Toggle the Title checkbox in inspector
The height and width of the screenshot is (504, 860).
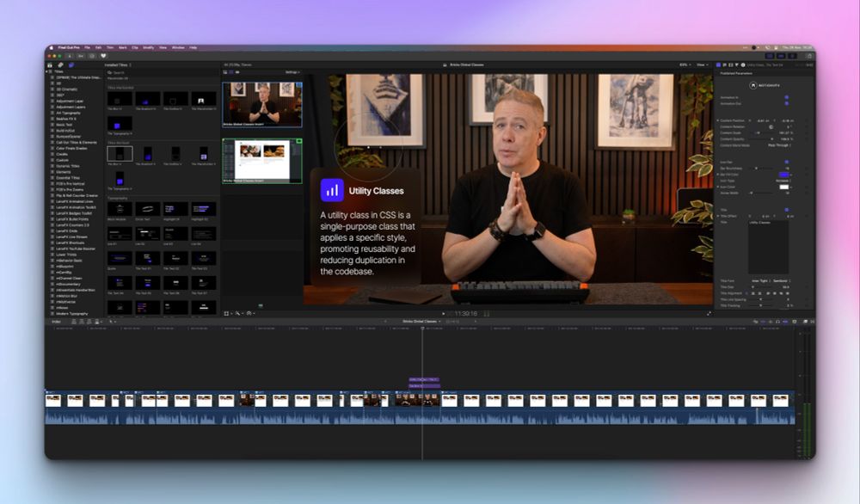coord(787,210)
